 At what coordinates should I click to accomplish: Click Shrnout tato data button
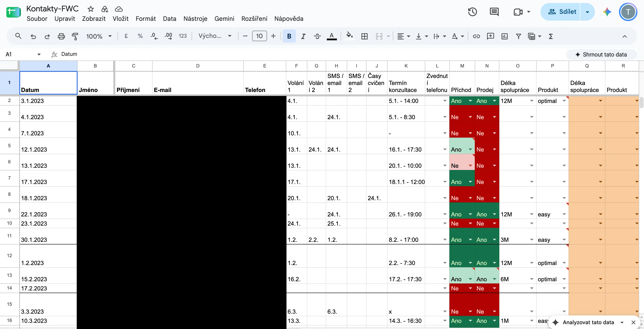pos(601,55)
